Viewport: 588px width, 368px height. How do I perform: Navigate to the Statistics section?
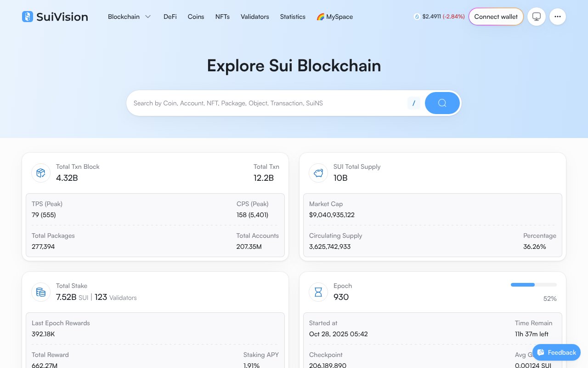pyautogui.click(x=293, y=17)
